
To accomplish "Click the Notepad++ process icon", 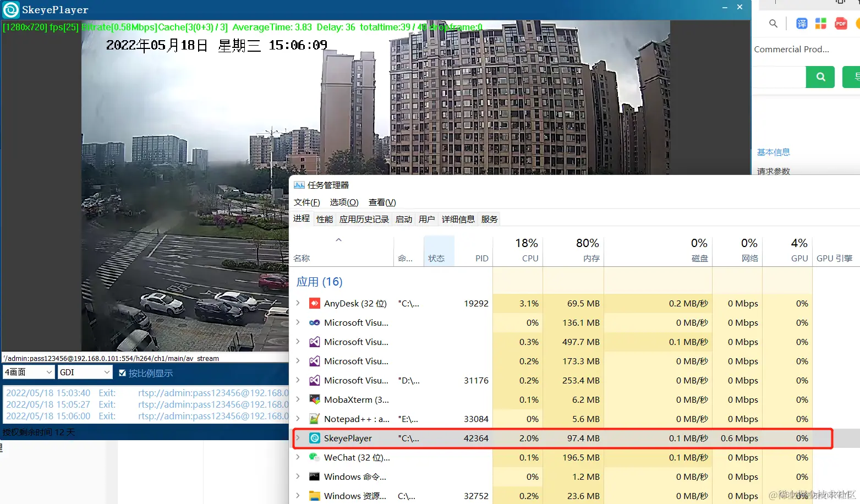I will pos(315,419).
